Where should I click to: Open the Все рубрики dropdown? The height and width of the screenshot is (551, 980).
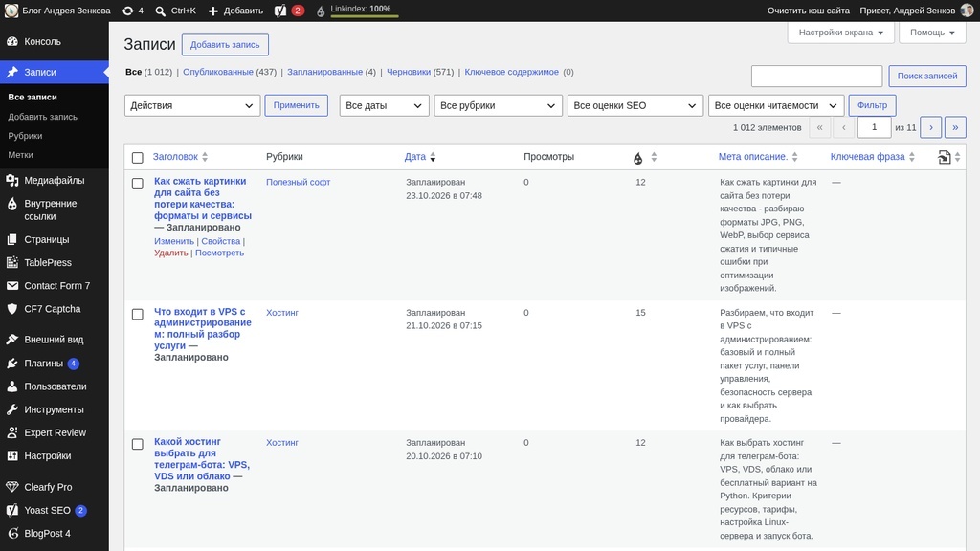[498, 105]
